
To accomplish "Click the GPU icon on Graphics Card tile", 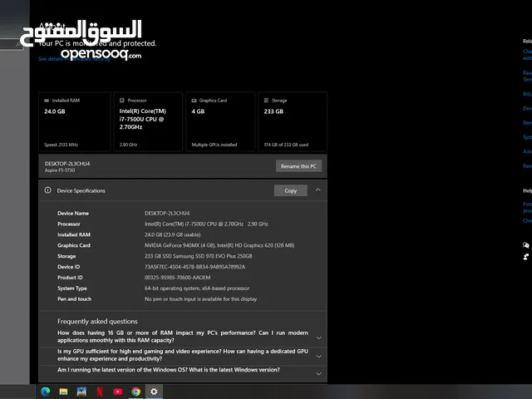I will click(x=194, y=101).
